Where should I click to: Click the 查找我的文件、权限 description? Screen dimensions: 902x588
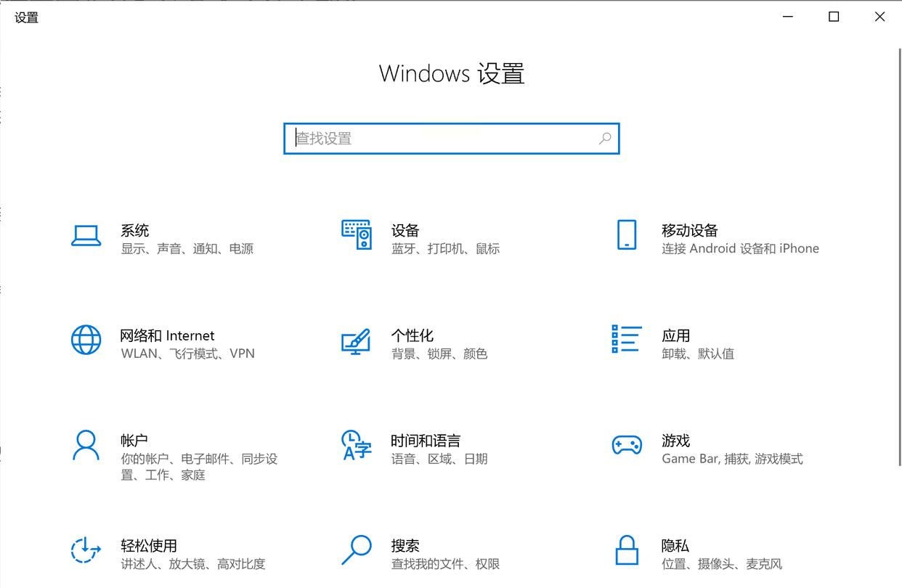(445, 564)
